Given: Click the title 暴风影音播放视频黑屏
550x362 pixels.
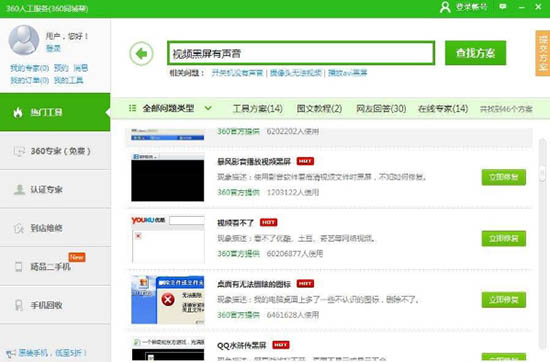Looking at the screenshot, I should [x=254, y=161].
